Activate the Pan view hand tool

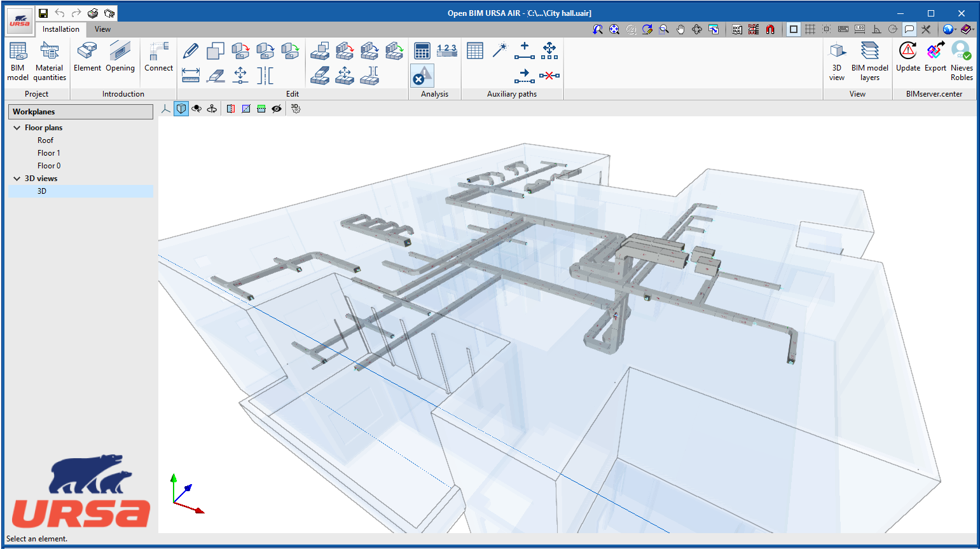coord(680,29)
